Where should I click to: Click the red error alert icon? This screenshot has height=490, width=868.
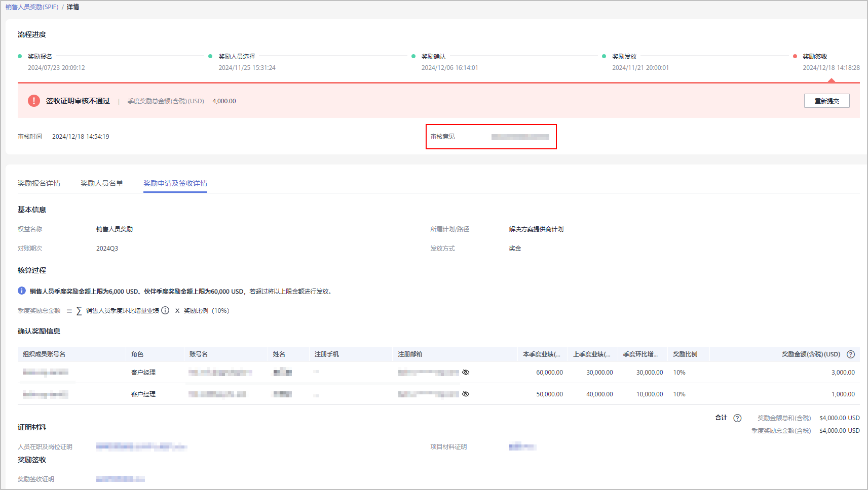pyautogui.click(x=34, y=101)
